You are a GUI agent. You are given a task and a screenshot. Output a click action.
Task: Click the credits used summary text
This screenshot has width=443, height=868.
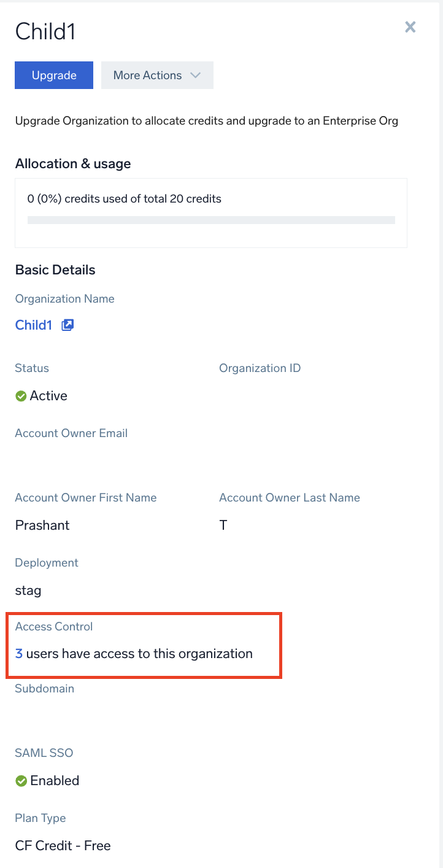click(125, 199)
